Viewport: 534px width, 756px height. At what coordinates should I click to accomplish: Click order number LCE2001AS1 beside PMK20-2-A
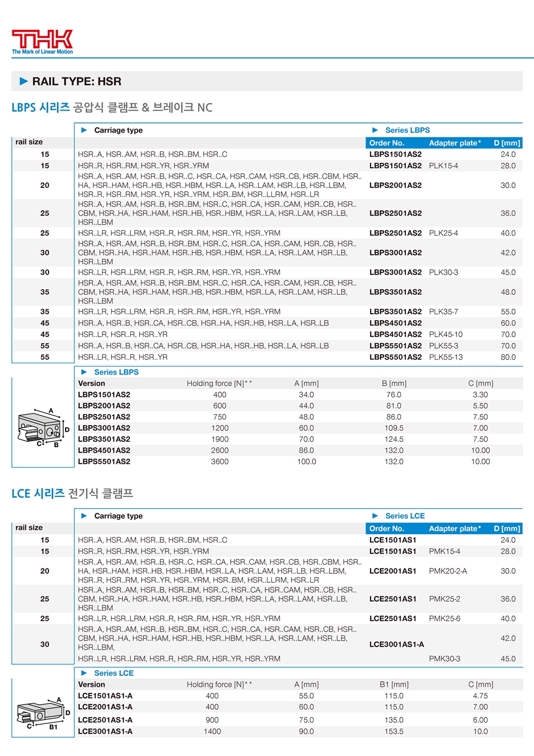click(393, 571)
